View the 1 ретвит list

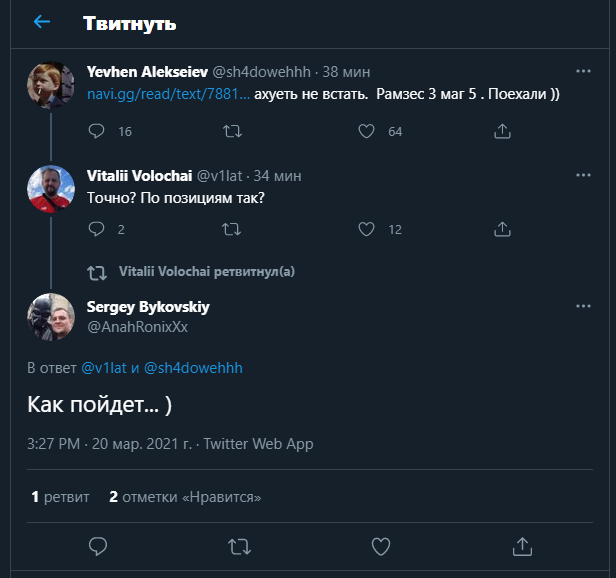click(60, 496)
